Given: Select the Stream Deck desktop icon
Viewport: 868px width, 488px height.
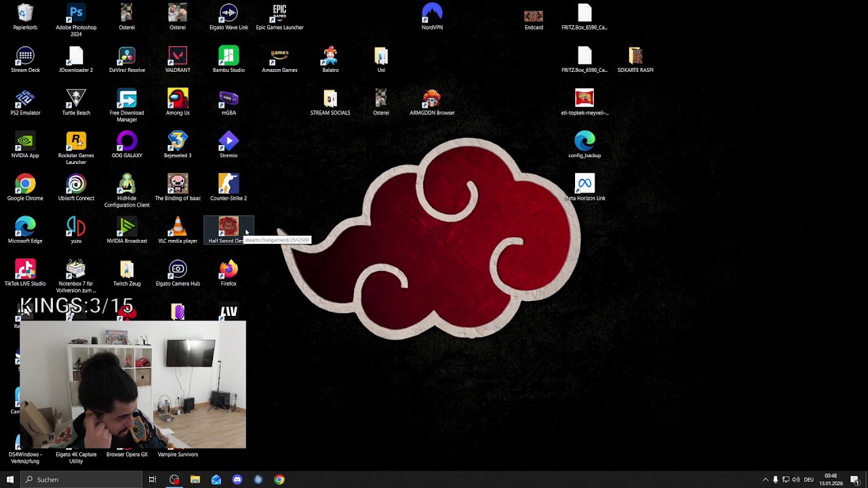Looking at the screenshot, I should click(25, 60).
